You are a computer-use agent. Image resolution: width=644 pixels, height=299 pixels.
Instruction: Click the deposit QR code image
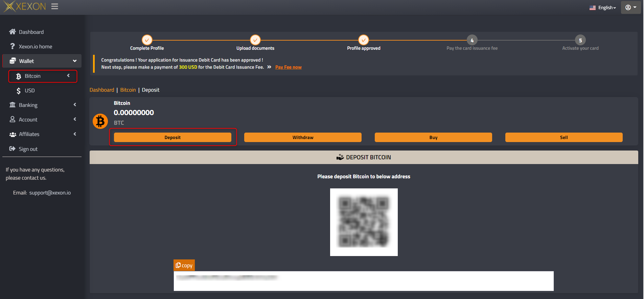tap(364, 222)
